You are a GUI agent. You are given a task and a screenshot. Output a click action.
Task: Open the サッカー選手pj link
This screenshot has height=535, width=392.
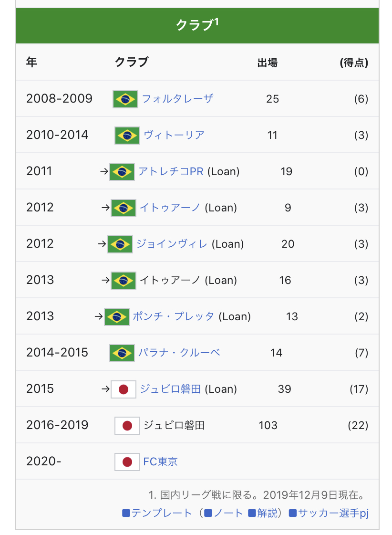tap(329, 513)
